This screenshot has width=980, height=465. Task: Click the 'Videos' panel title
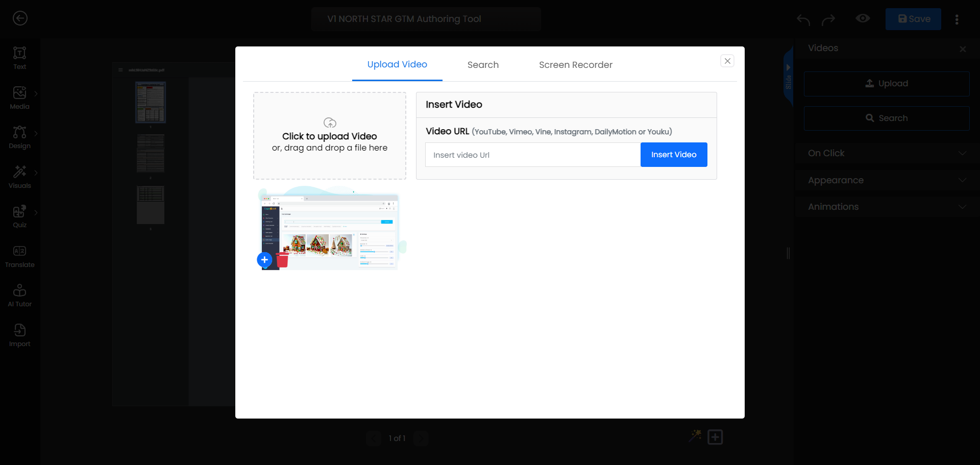(823, 48)
